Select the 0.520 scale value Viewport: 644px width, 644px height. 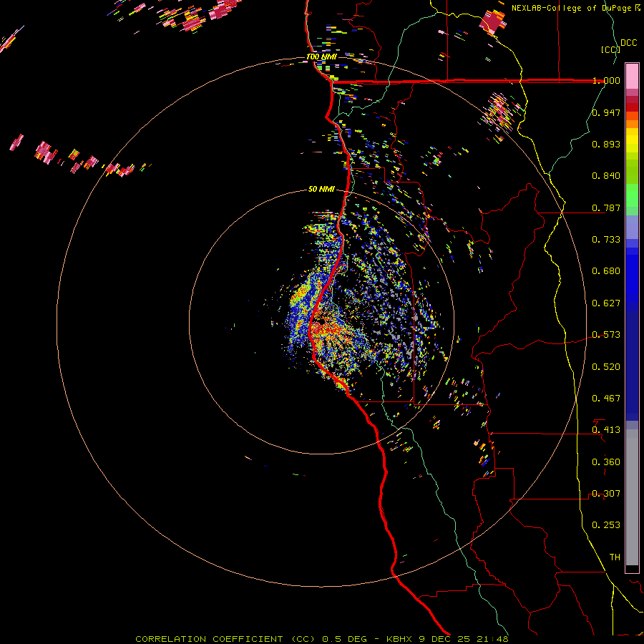[x=606, y=367]
